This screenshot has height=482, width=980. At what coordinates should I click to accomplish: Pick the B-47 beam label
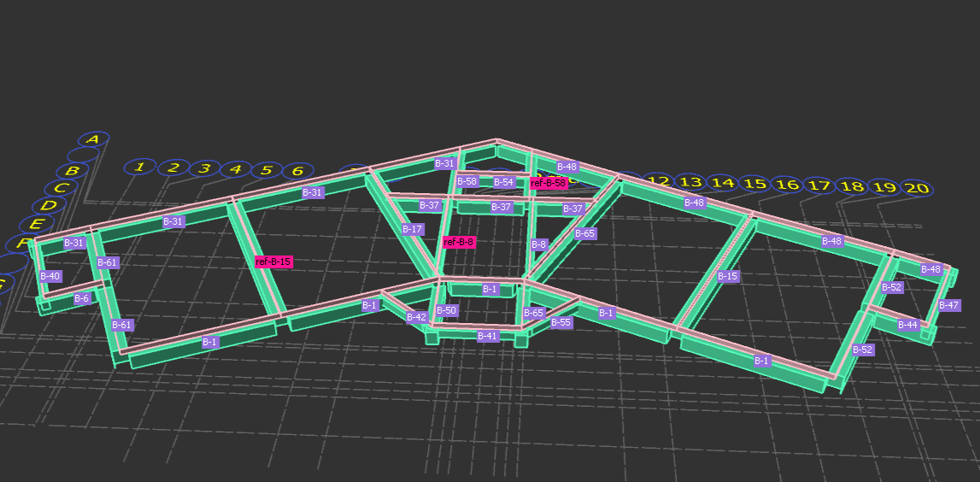(948, 305)
